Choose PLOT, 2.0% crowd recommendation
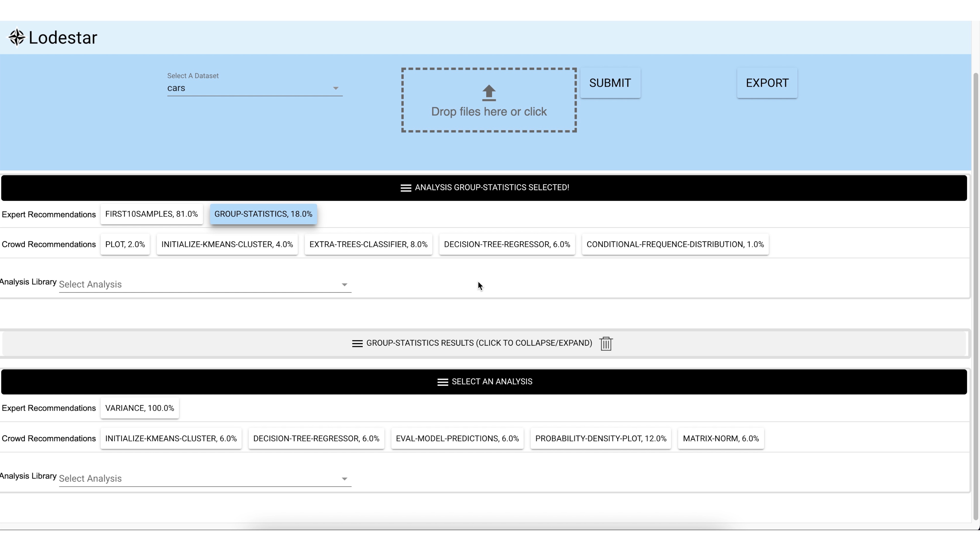980x551 pixels. click(x=125, y=245)
